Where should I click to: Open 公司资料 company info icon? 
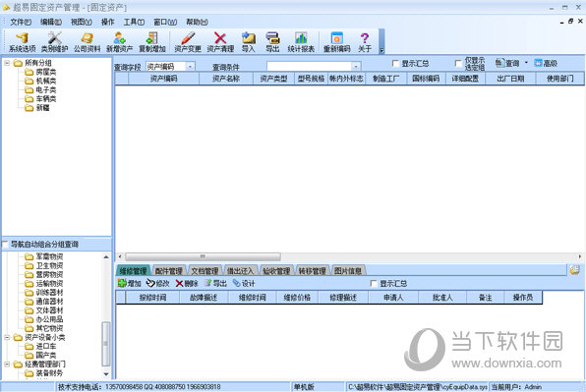point(88,42)
